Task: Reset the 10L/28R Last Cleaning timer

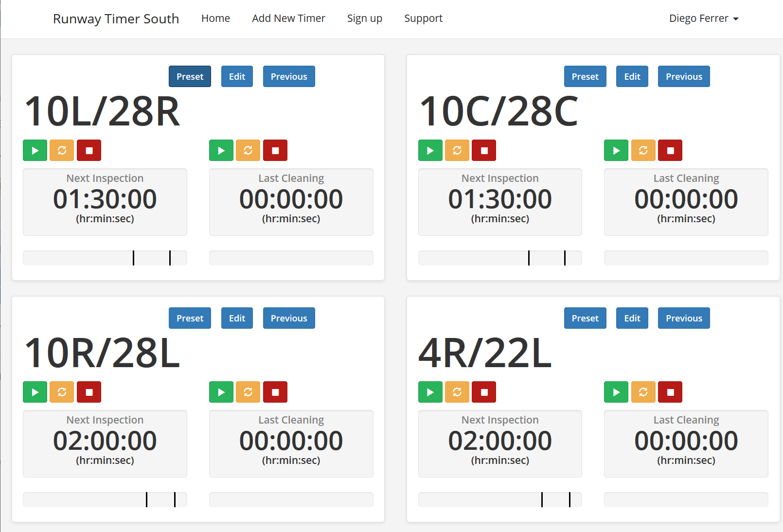Action: (248, 150)
